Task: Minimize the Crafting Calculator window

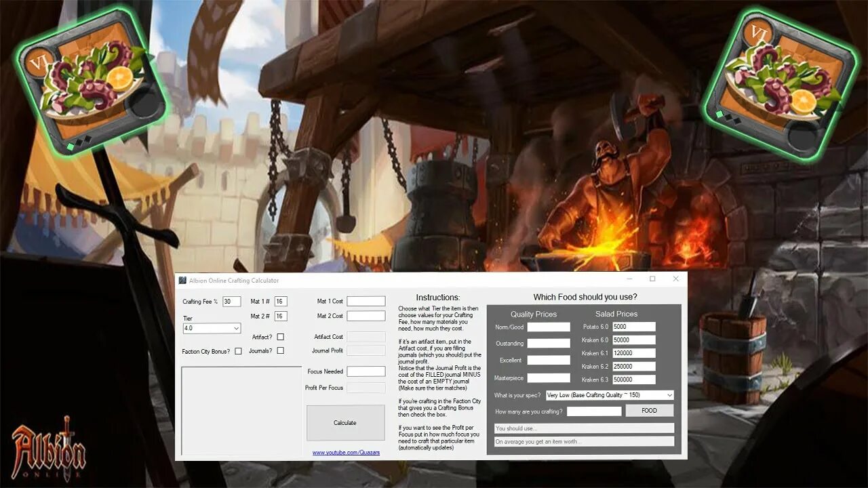Action: coord(630,279)
